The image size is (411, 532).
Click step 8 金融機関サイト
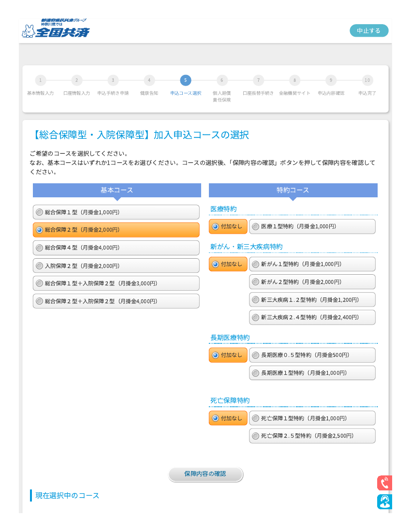coord(294,85)
